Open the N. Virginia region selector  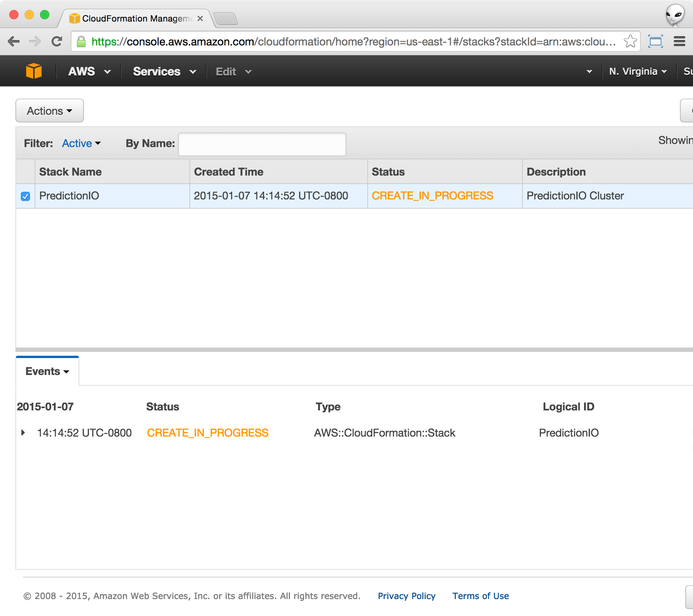pos(638,72)
